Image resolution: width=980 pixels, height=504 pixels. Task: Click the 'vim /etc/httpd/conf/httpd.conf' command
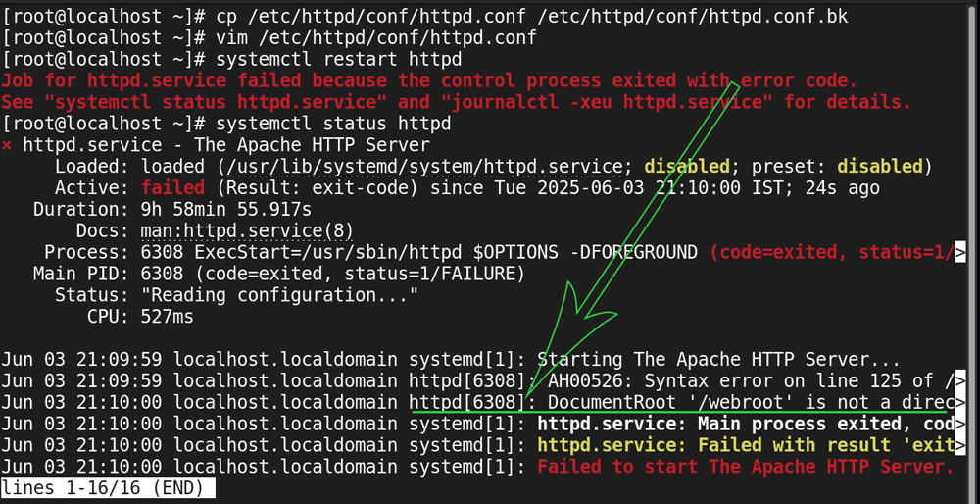[x=377, y=38]
